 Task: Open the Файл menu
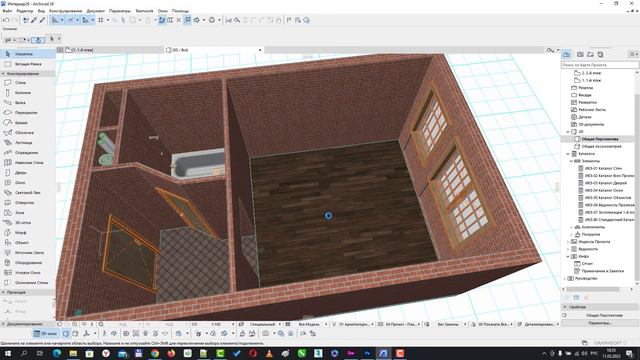7,11
